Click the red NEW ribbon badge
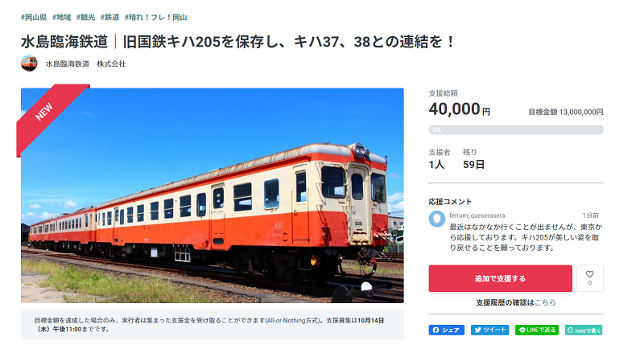 (47, 114)
